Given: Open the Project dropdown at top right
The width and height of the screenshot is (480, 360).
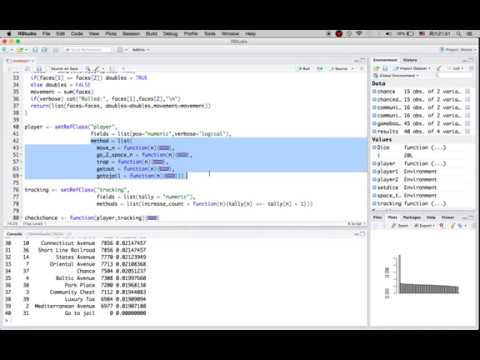Looking at the screenshot, I should (459, 50).
